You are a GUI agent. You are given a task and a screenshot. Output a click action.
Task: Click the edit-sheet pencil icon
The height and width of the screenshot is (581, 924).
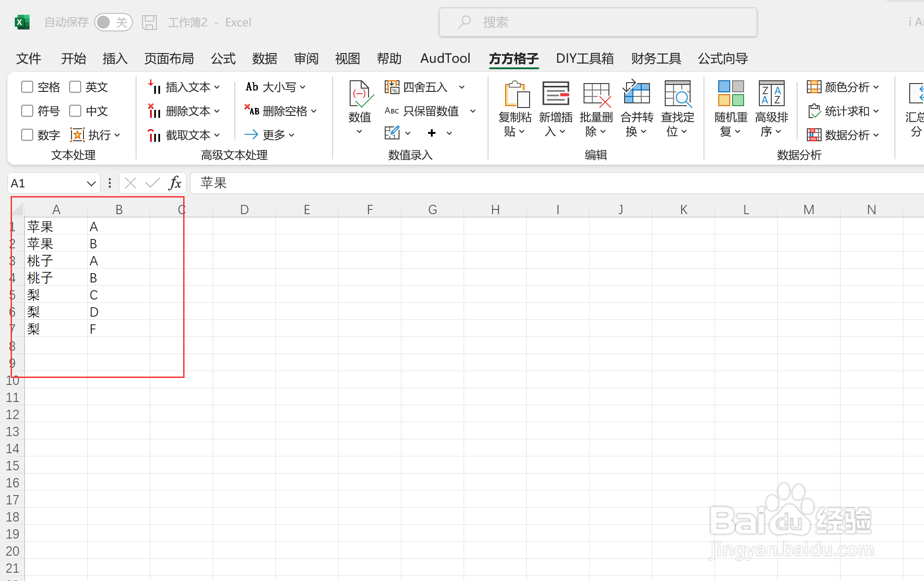tap(392, 133)
